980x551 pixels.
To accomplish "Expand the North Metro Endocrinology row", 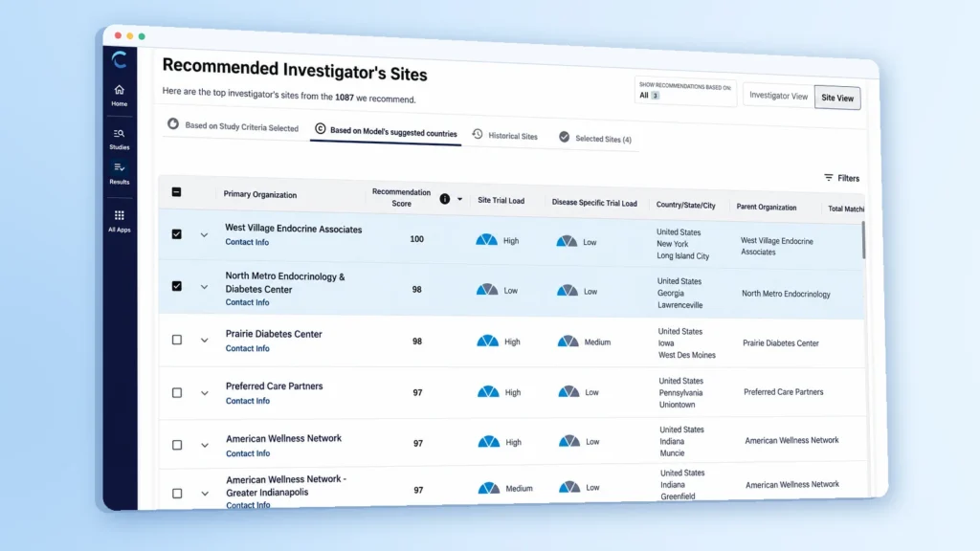I will click(204, 287).
